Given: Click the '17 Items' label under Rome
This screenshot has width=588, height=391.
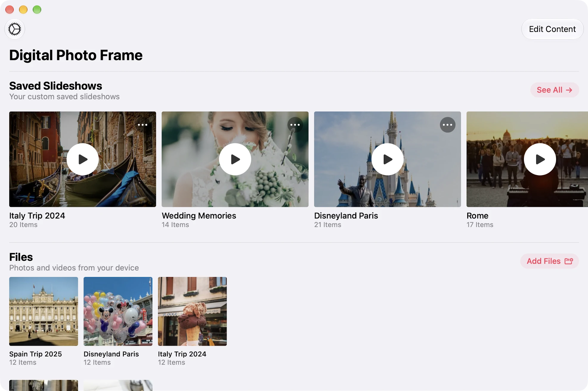Looking at the screenshot, I should click(x=480, y=225).
